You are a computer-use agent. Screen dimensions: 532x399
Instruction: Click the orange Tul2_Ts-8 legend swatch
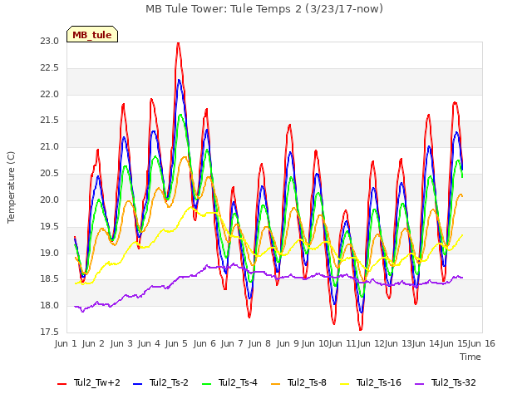coord(275,384)
